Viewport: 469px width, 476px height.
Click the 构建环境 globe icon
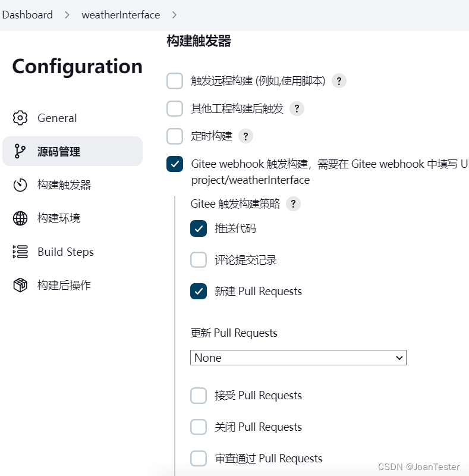point(20,218)
